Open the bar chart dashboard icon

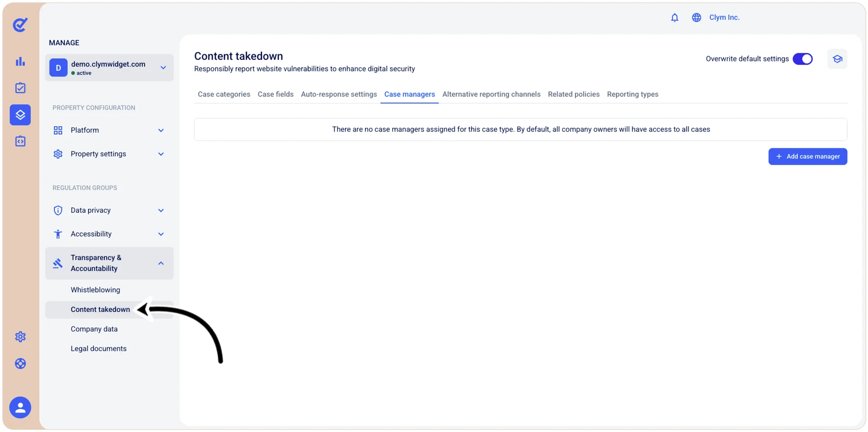click(x=20, y=62)
